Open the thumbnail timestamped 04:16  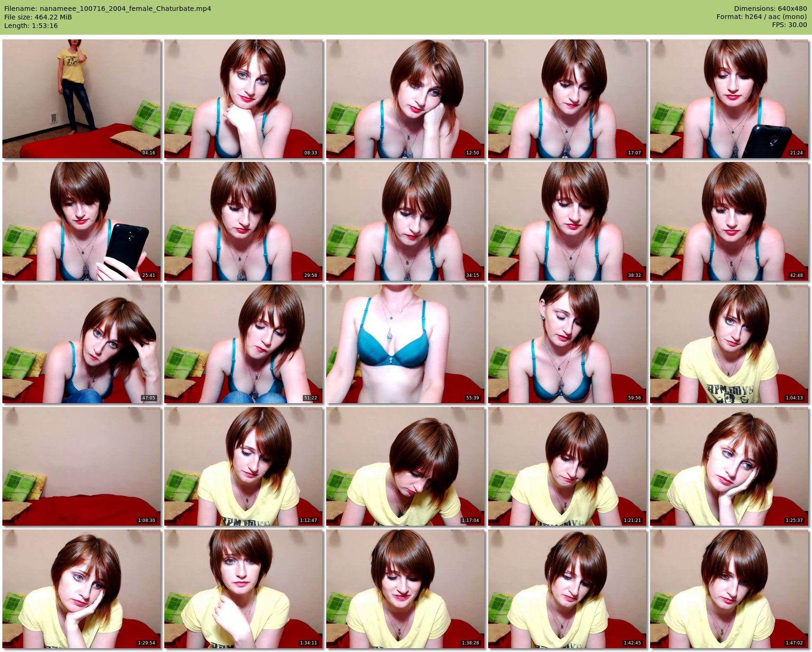pyautogui.click(x=82, y=99)
